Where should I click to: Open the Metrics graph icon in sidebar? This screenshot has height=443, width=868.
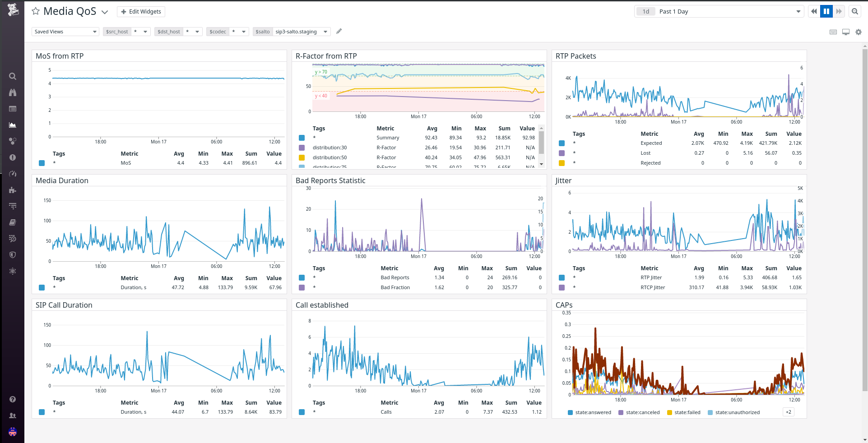pyautogui.click(x=13, y=125)
